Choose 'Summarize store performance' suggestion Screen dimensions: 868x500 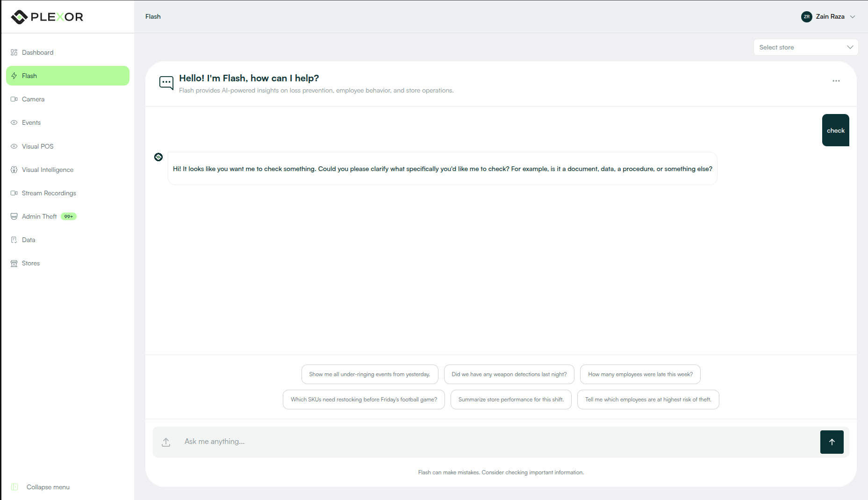tap(511, 400)
